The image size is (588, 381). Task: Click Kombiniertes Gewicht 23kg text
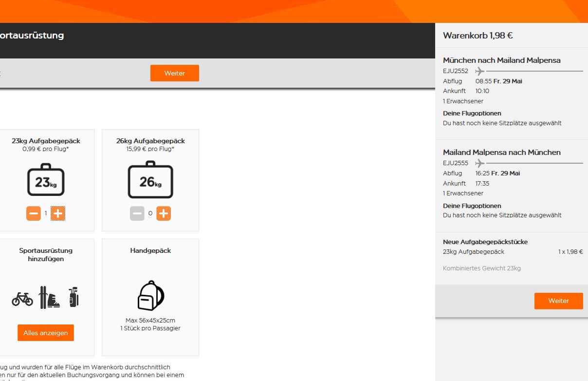pos(482,268)
